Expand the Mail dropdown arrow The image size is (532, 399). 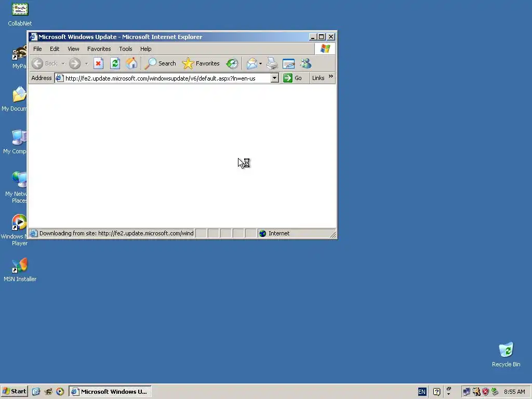tap(261, 63)
